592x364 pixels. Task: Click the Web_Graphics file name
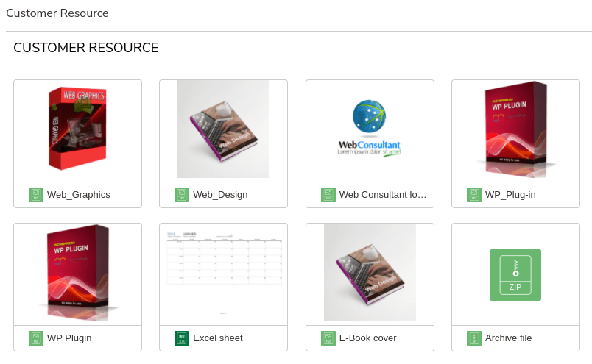click(x=79, y=195)
